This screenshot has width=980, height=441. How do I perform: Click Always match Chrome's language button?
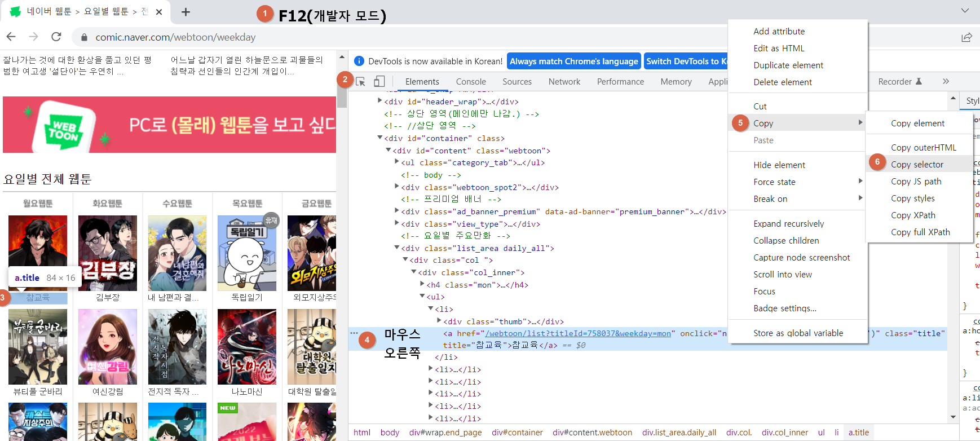tap(574, 61)
